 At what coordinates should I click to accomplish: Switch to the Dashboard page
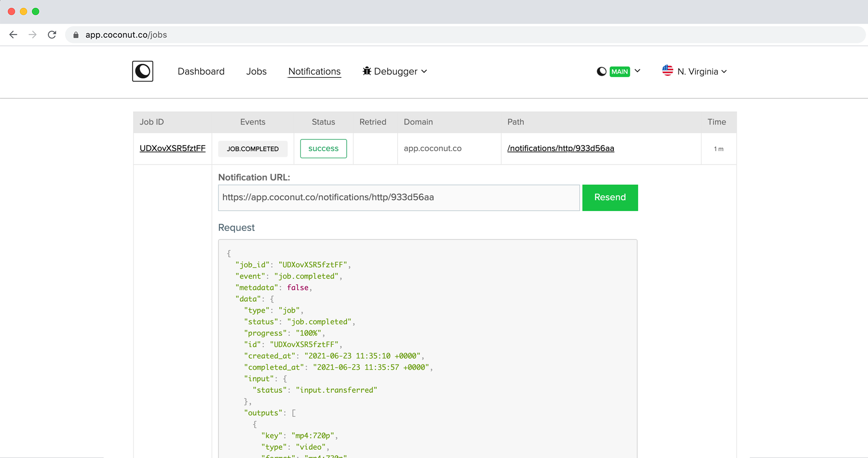tap(201, 71)
